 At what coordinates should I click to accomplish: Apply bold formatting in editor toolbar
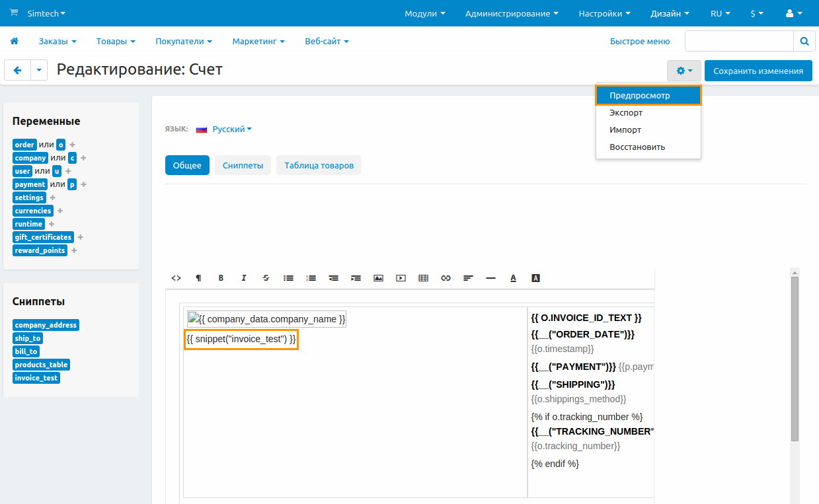coord(221,278)
